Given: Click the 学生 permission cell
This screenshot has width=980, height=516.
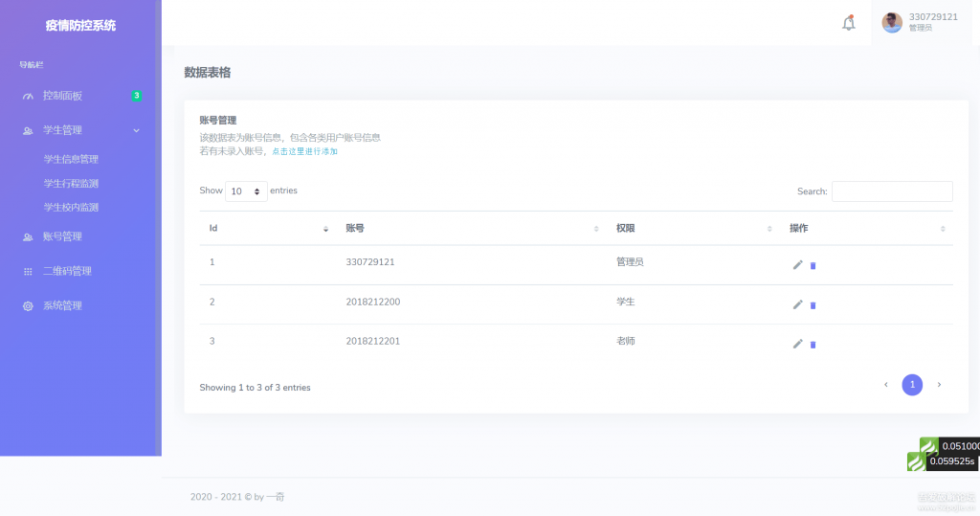Looking at the screenshot, I should [626, 302].
